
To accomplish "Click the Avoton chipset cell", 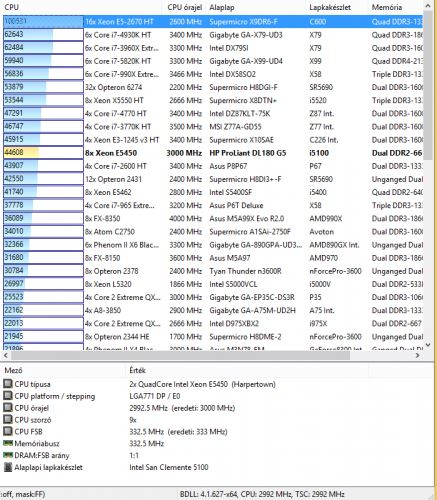I will [321, 232].
